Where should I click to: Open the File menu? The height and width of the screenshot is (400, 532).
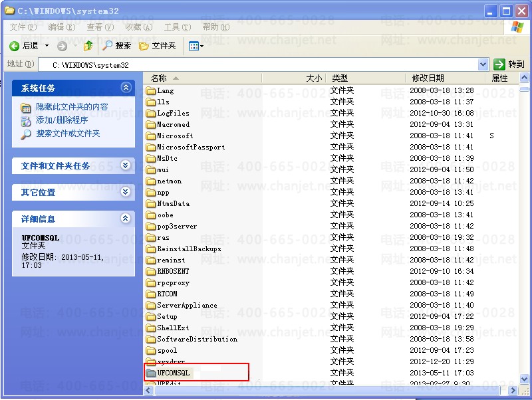(x=23, y=27)
